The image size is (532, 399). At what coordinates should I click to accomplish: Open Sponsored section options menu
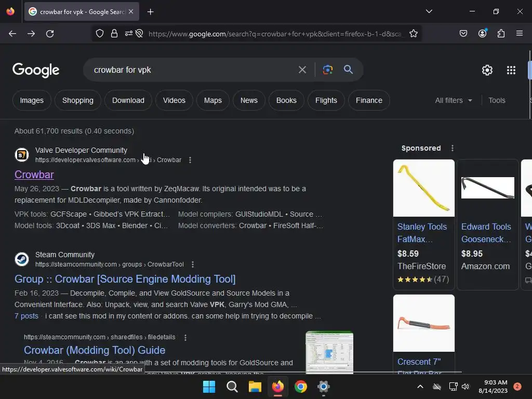pos(453,148)
